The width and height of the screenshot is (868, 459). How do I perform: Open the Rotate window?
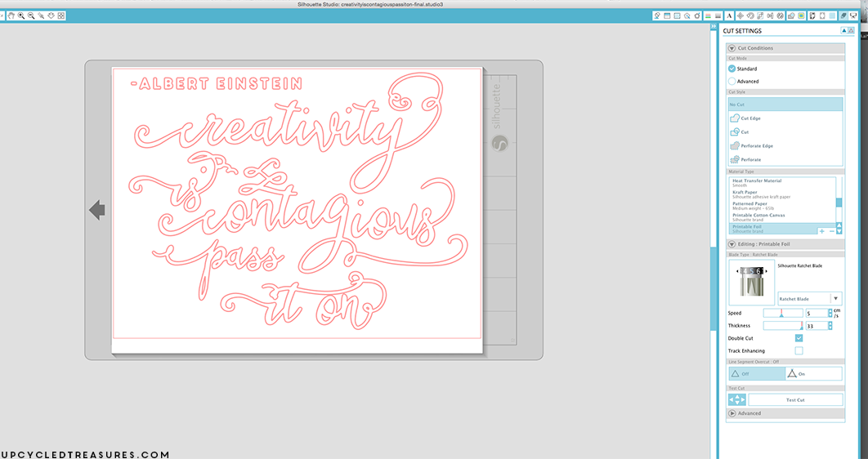(x=750, y=16)
